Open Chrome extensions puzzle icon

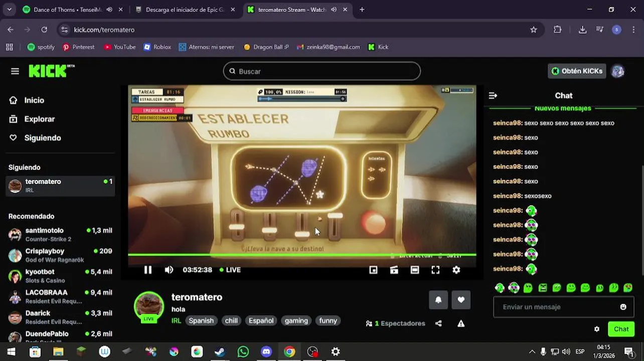click(557, 30)
